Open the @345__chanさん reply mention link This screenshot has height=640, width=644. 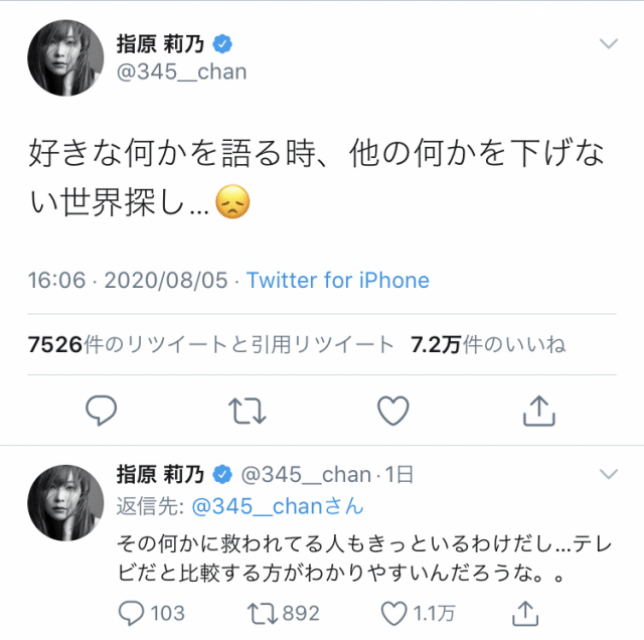(278, 506)
